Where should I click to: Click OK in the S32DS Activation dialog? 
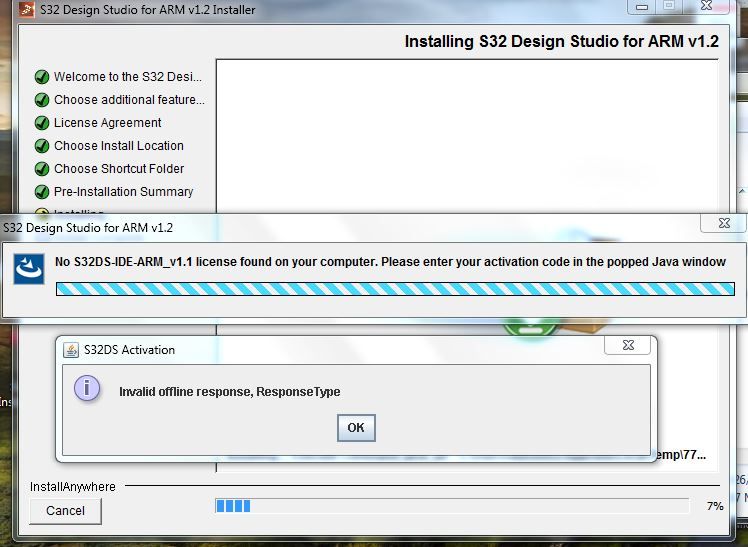pos(356,427)
